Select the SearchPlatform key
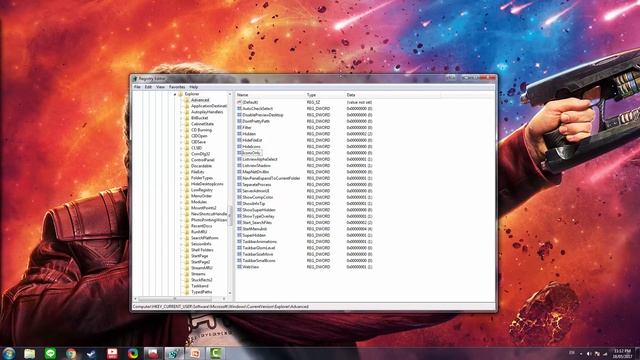Screen dimensions: 640x360 tap(204, 238)
